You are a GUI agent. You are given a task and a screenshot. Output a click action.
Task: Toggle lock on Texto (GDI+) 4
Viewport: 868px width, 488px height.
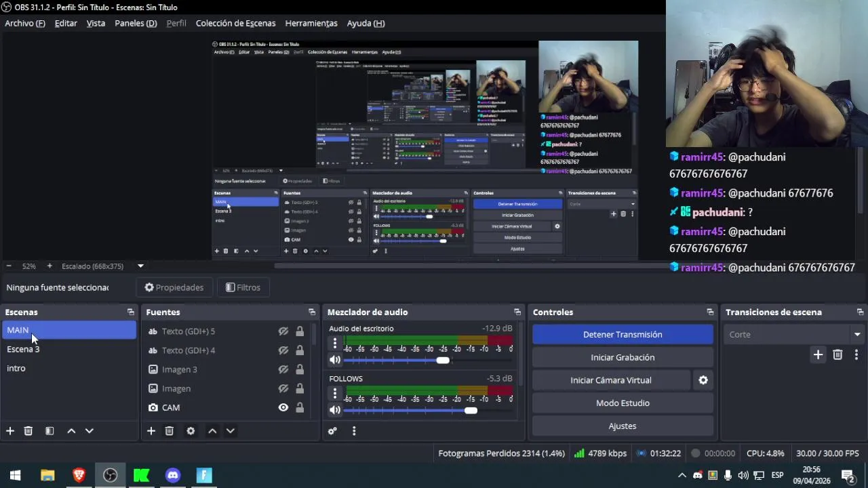pos(300,350)
